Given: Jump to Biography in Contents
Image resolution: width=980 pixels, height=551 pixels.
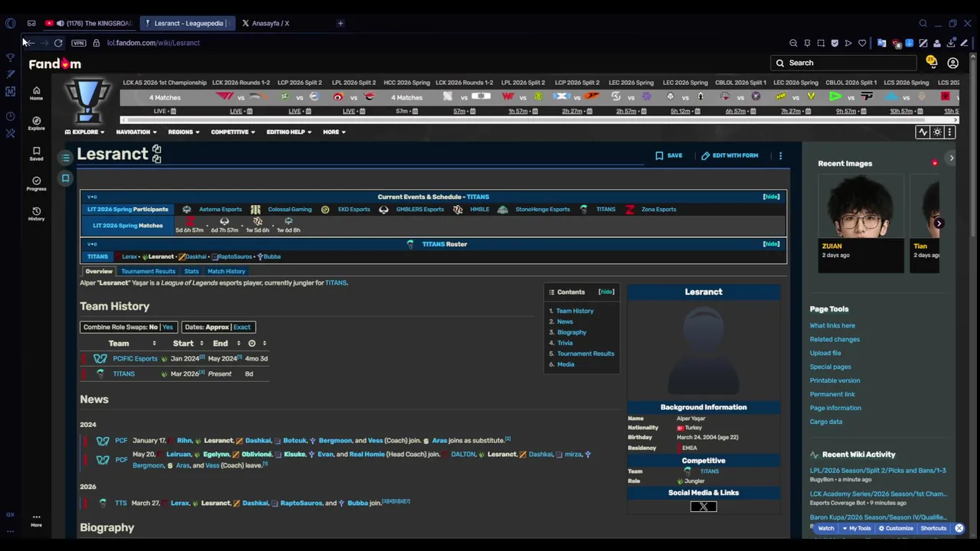Looking at the screenshot, I should [571, 332].
